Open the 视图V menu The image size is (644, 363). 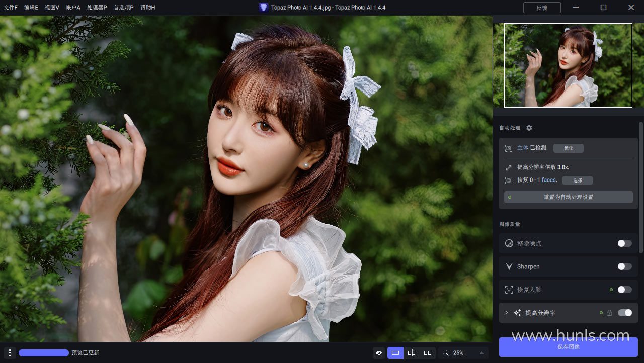pos(51,8)
